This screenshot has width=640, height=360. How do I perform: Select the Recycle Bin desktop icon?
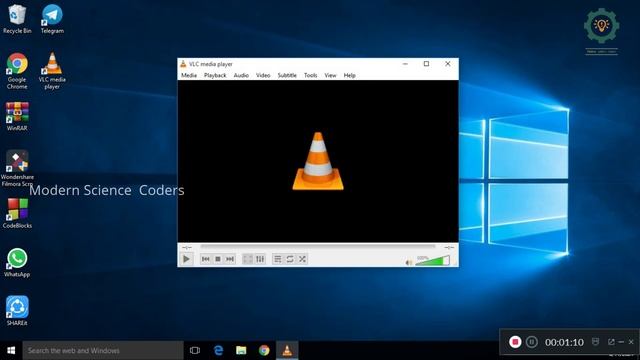click(17, 19)
